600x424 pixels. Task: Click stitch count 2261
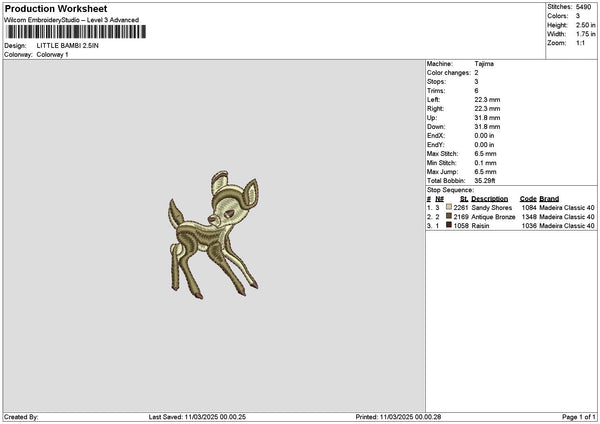click(461, 208)
